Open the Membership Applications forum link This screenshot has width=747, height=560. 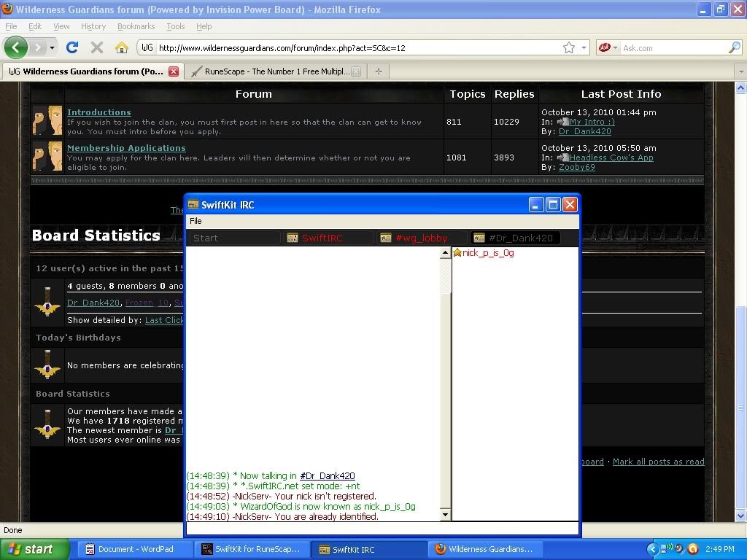pyautogui.click(x=126, y=148)
